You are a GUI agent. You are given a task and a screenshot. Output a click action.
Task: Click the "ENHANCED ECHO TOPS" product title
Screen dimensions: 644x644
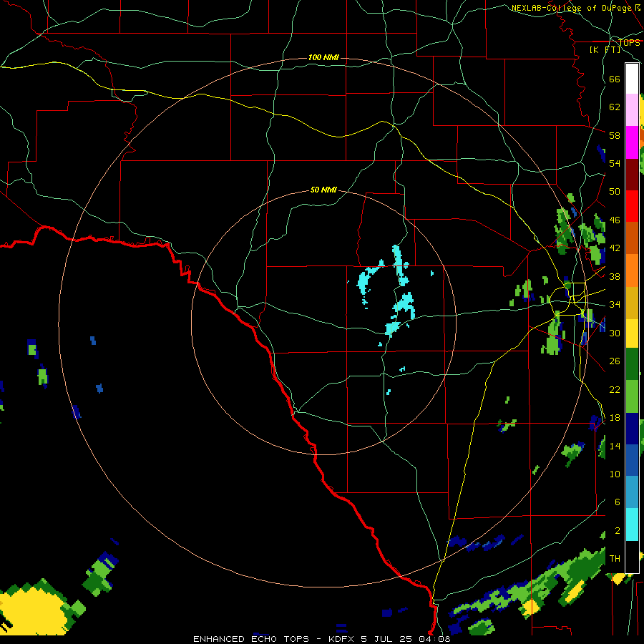pos(251,639)
